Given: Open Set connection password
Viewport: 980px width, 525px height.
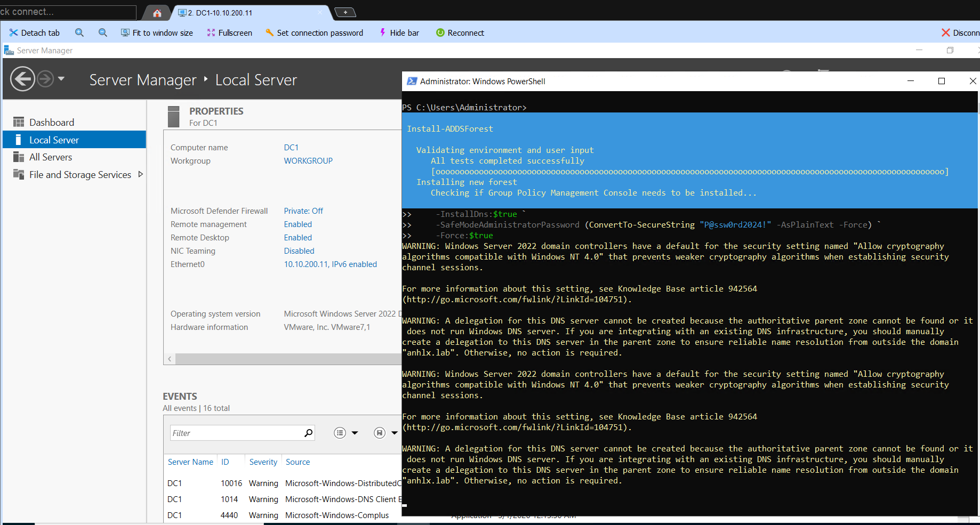Looking at the screenshot, I should tap(315, 33).
